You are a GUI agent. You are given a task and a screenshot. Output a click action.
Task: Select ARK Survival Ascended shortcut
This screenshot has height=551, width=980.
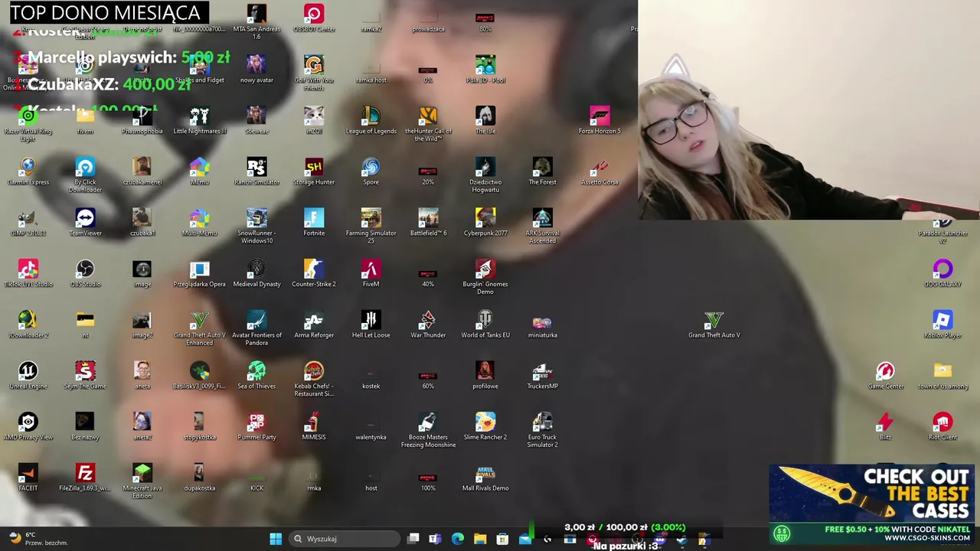tap(542, 227)
